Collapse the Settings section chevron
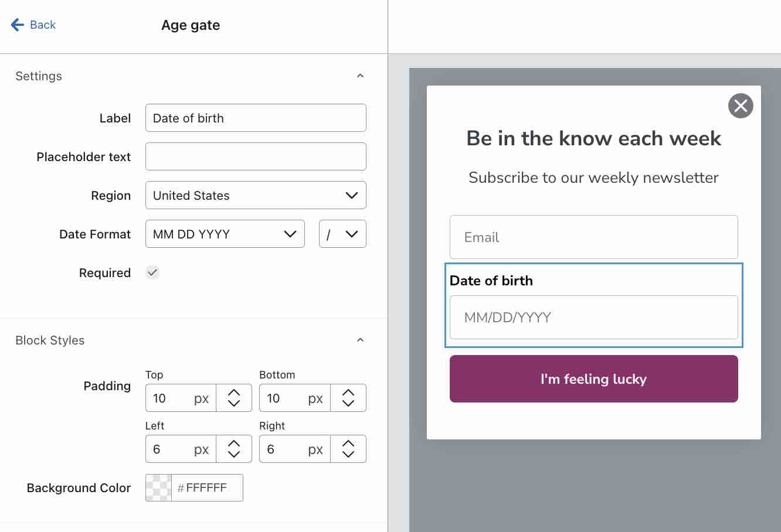This screenshot has height=532, width=781. (360, 76)
